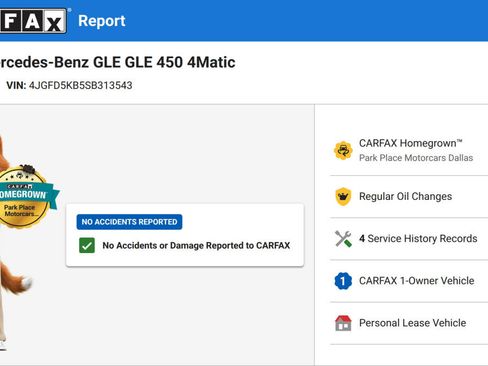The width and height of the screenshot is (488, 366).
Task: Select the NO ACCIDENTS REPORTED blue label
Action: click(129, 222)
